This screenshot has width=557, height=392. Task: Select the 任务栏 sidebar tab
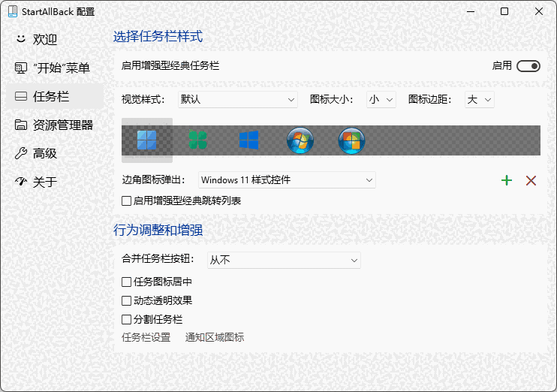(55, 96)
